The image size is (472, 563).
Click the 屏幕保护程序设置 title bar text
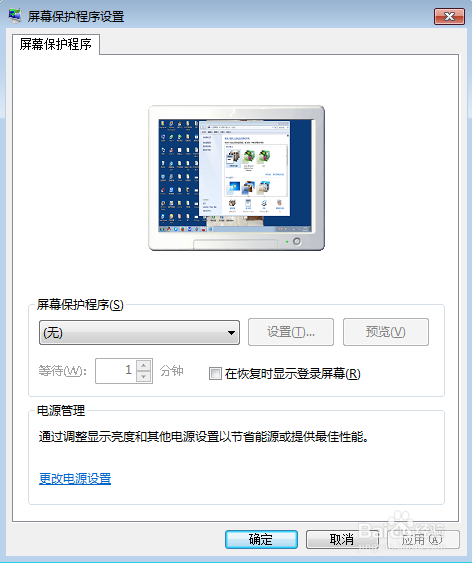click(x=76, y=17)
